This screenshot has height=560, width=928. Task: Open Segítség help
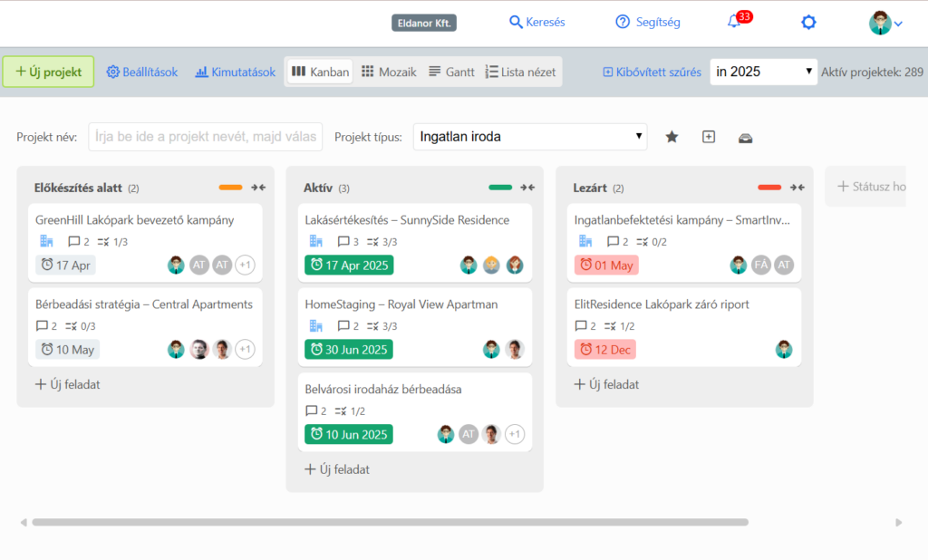click(648, 22)
